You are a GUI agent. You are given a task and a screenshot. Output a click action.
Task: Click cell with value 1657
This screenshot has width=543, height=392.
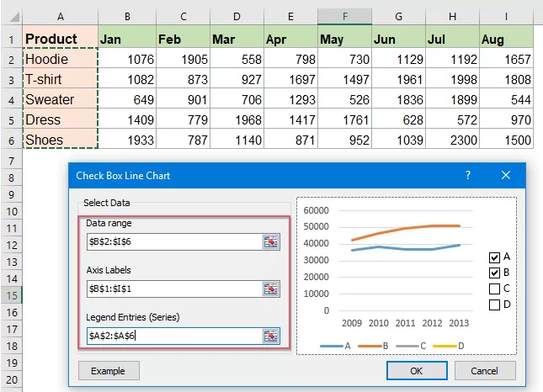tap(506, 58)
